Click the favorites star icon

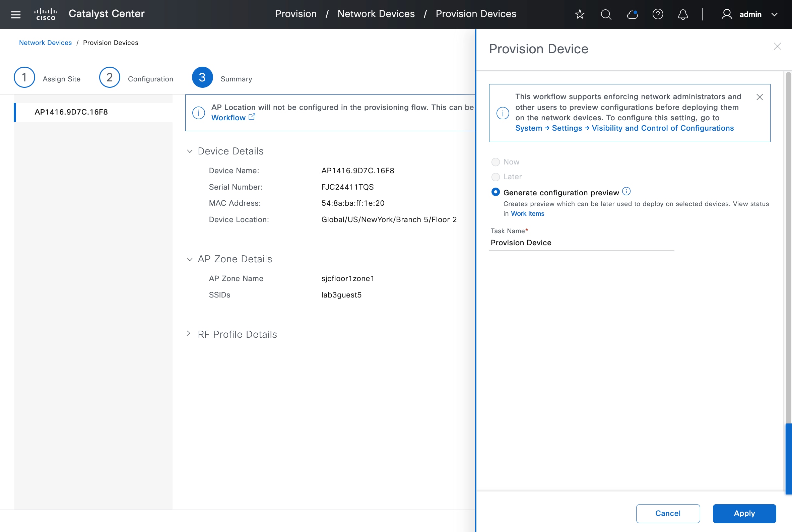pos(580,14)
